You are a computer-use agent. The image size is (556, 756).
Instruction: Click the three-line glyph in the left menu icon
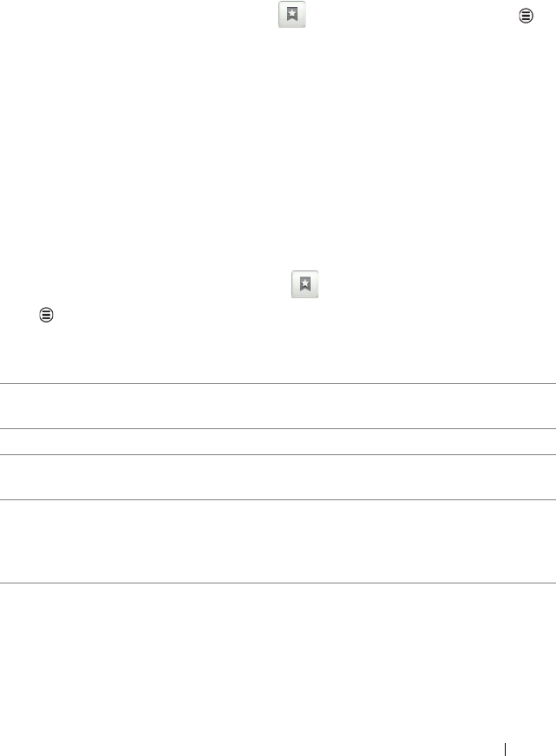coord(46,315)
